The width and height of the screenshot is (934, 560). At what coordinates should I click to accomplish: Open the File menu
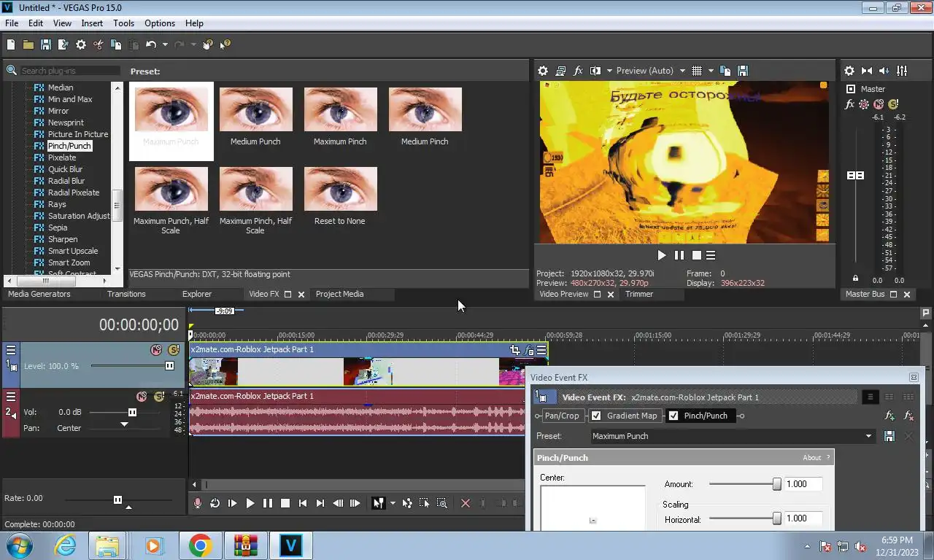click(12, 23)
